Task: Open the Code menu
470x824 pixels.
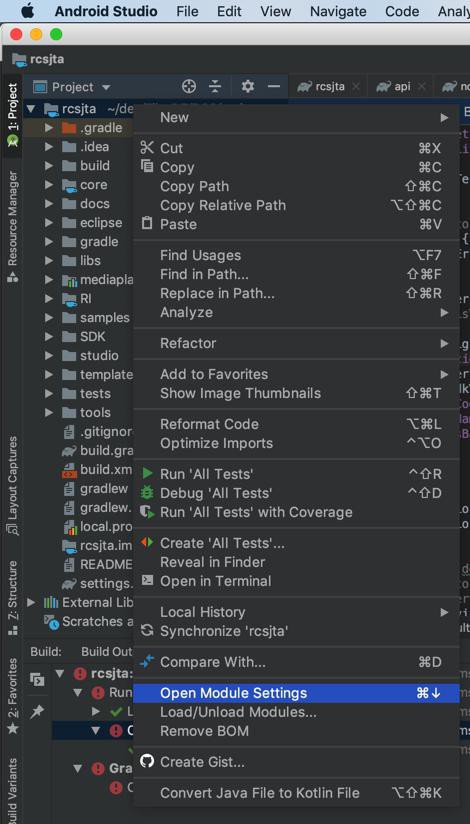Action: 402,11
